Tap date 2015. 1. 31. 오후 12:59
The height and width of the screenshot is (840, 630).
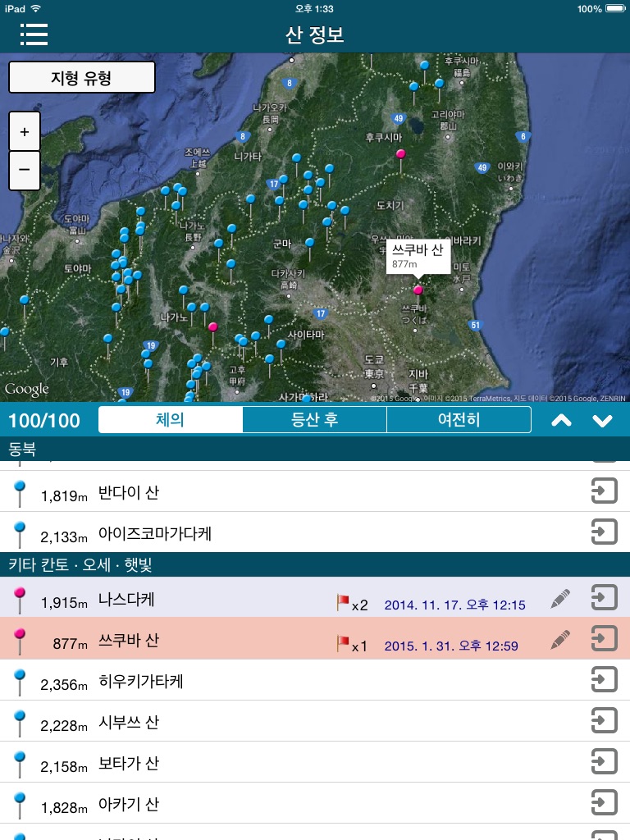pyautogui.click(x=451, y=646)
